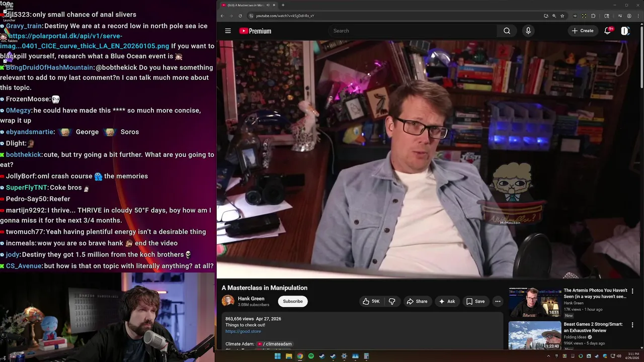Go to YouTube Premium home logo
The height and width of the screenshot is (362, 644).
point(255,31)
